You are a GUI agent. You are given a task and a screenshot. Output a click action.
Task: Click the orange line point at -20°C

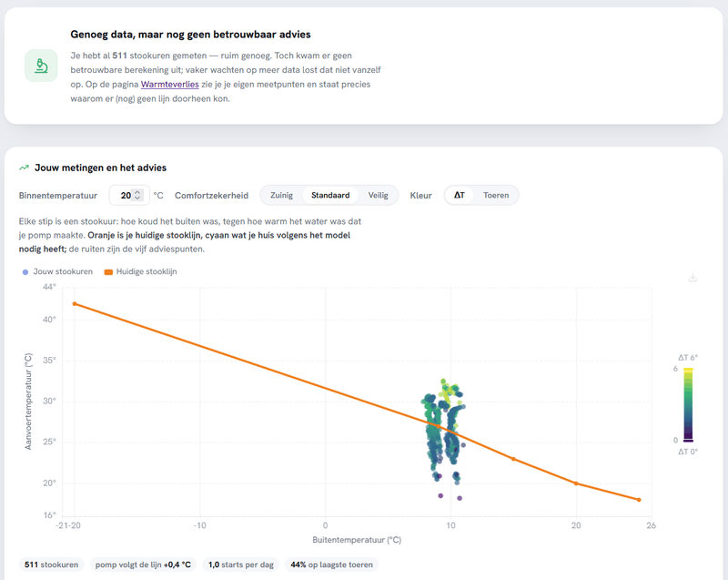75,304
